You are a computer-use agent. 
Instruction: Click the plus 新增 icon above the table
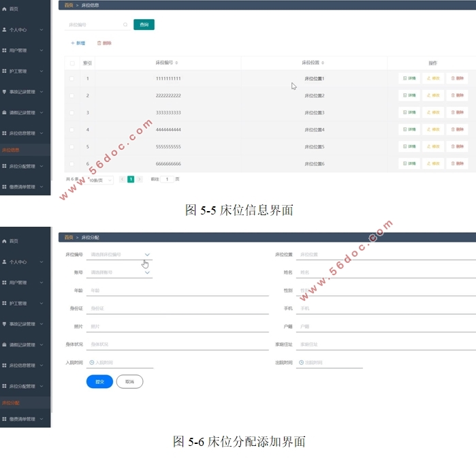(x=73, y=43)
